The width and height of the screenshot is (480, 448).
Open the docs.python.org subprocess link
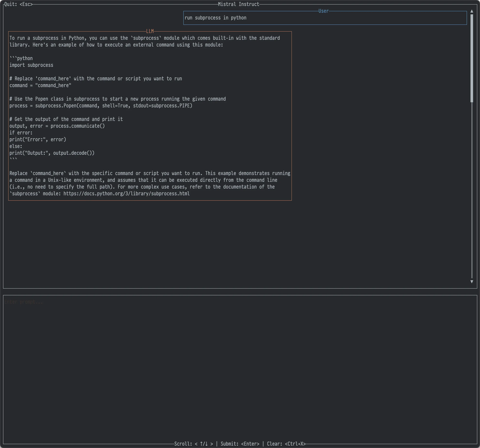(x=126, y=193)
